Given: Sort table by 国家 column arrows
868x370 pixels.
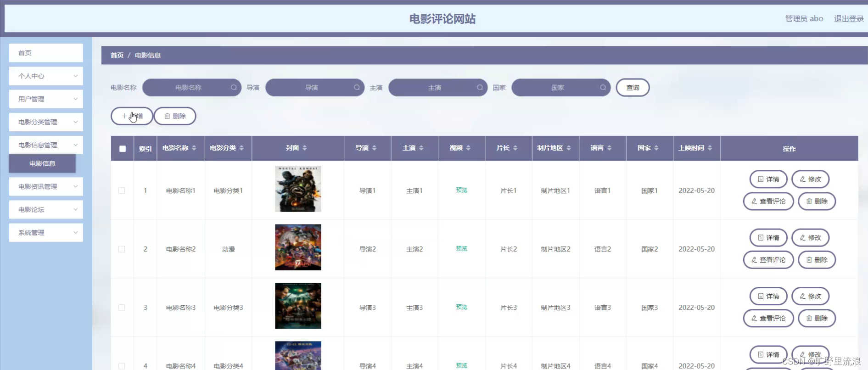Looking at the screenshot, I should pyautogui.click(x=656, y=148).
